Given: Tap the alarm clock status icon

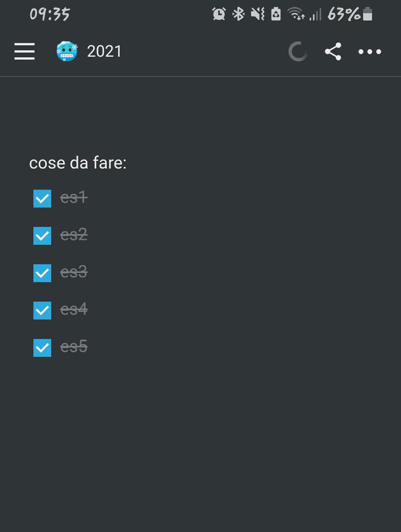Looking at the screenshot, I should (x=219, y=15).
